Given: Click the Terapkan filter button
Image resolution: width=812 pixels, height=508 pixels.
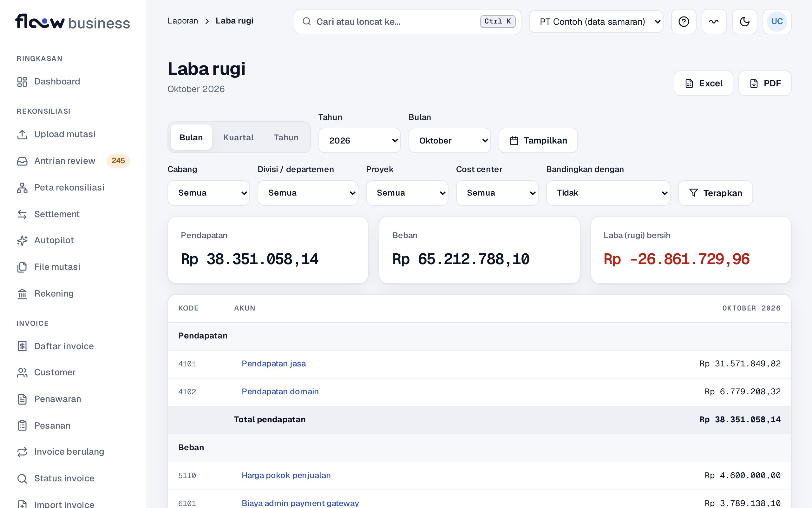Looking at the screenshot, I should pos(715,193).
